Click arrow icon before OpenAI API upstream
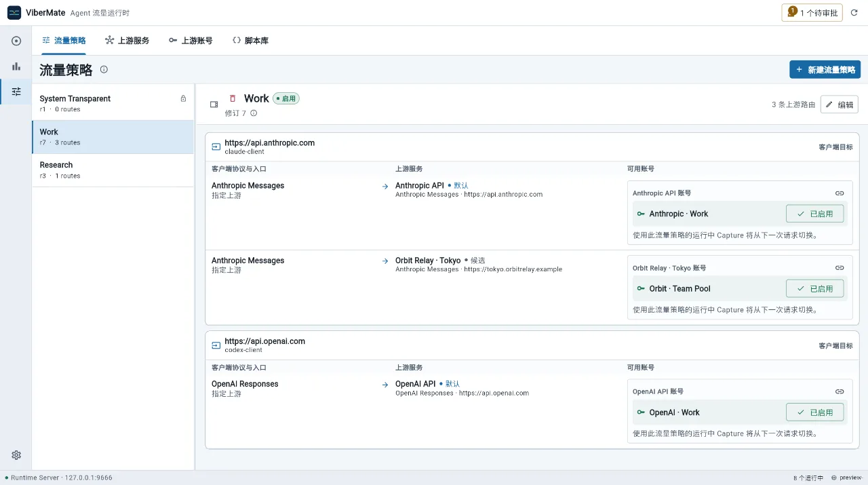Image resolution: width=868 pixels, height=485 pixels. [385, 384]
